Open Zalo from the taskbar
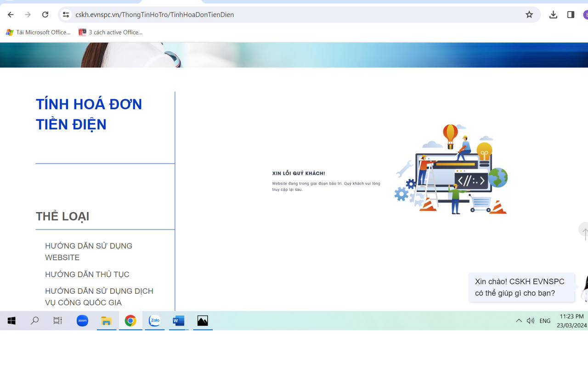 point(154,321)
